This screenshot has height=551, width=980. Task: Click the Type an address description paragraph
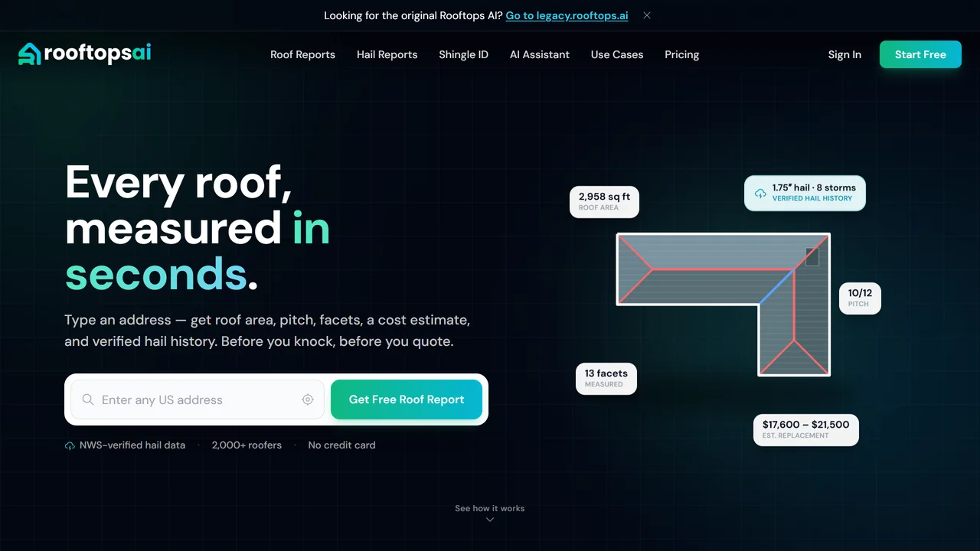pyautogui.click(x=267, y=331)
